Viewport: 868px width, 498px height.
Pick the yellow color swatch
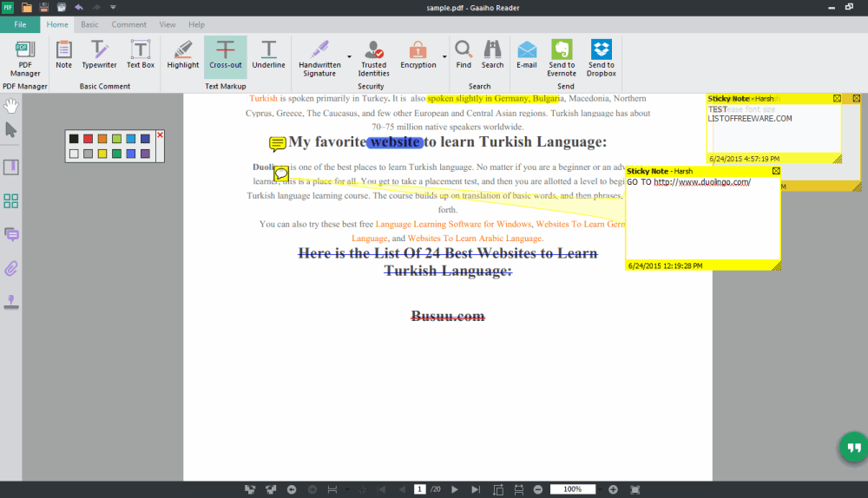pyautogui.click(x=102, y=154)
